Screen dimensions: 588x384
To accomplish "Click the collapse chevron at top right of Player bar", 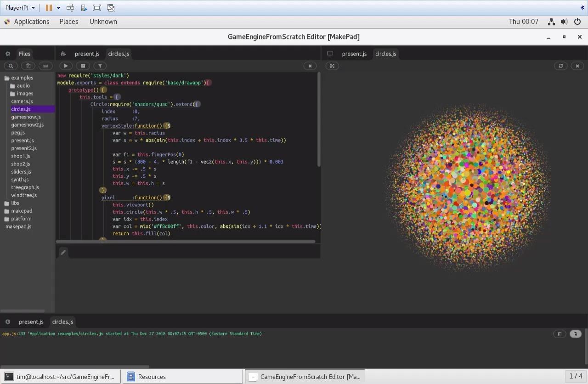I will tap(582, 7).
